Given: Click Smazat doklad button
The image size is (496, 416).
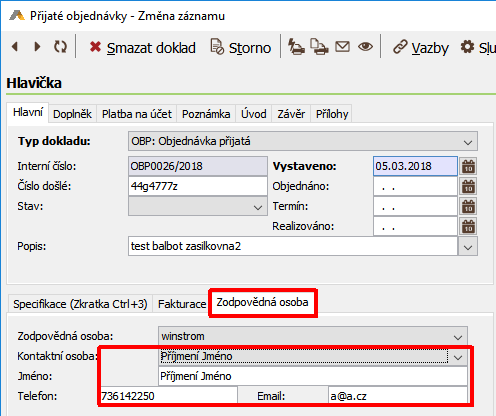Looking at the screenshot, I should [x=143, y=48].
